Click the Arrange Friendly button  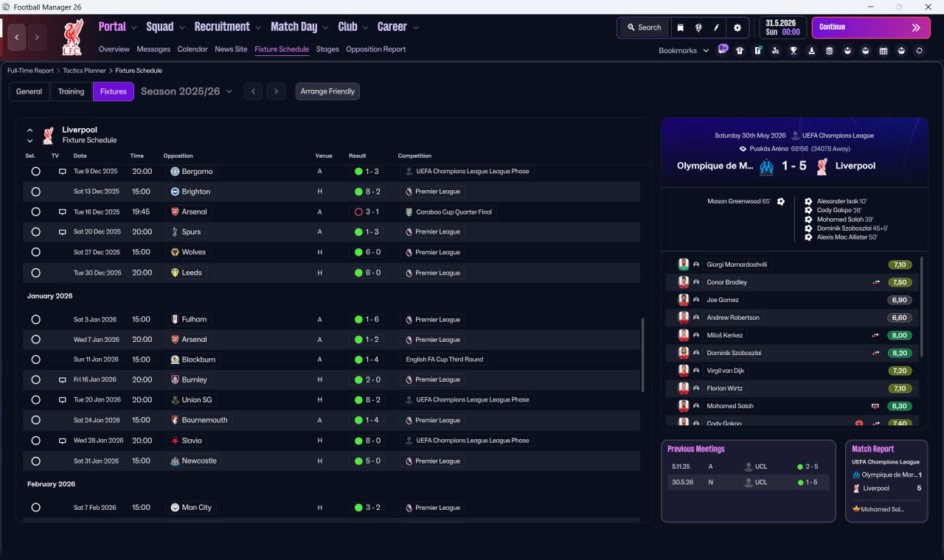[327, 91]
